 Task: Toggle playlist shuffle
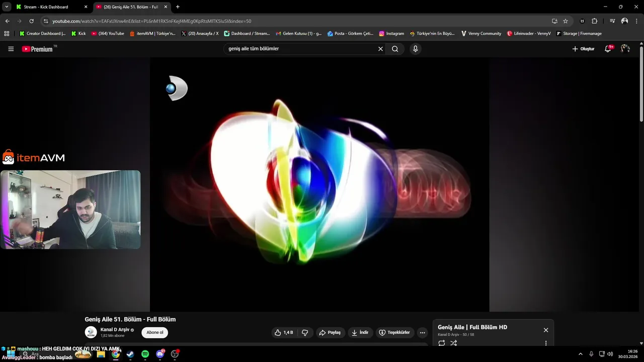tap(453, 343)
